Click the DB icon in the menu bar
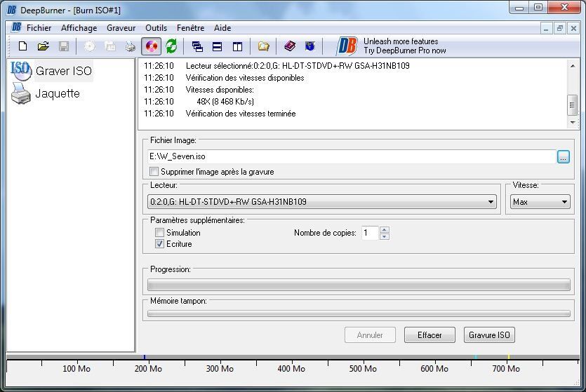This screenshot has width=586, height=392. click(x=16, y=27)
